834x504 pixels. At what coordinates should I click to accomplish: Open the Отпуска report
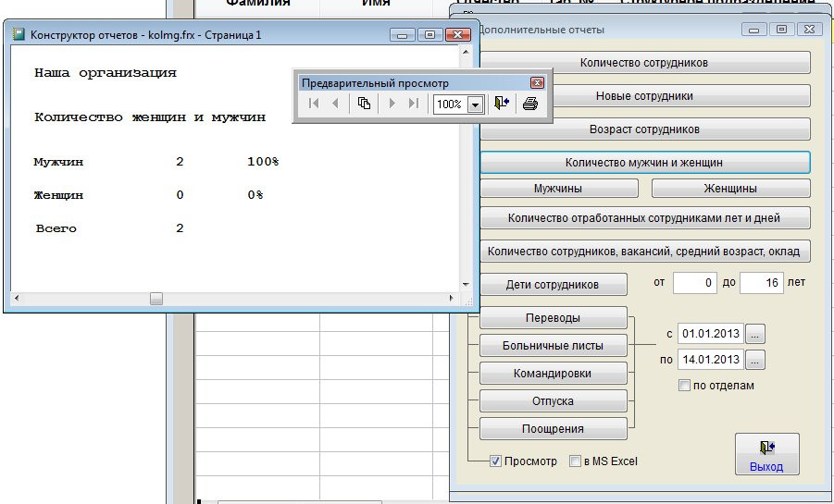coord(553,400)
